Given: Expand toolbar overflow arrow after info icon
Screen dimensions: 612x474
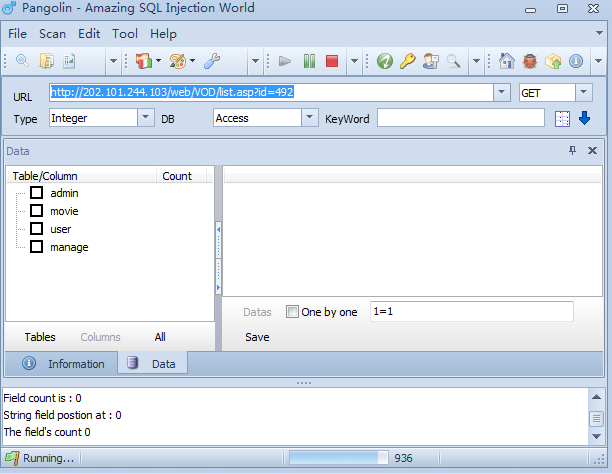Looking at the screenshot, I should pos(599,61).
